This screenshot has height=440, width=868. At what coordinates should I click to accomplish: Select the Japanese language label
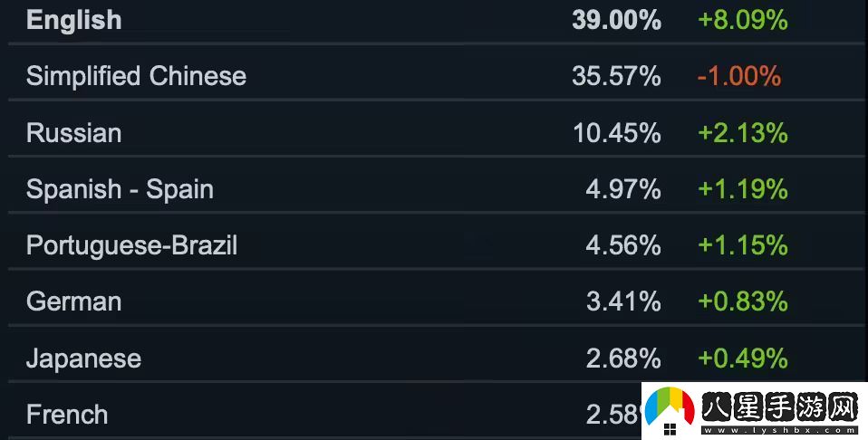(83, 359)
